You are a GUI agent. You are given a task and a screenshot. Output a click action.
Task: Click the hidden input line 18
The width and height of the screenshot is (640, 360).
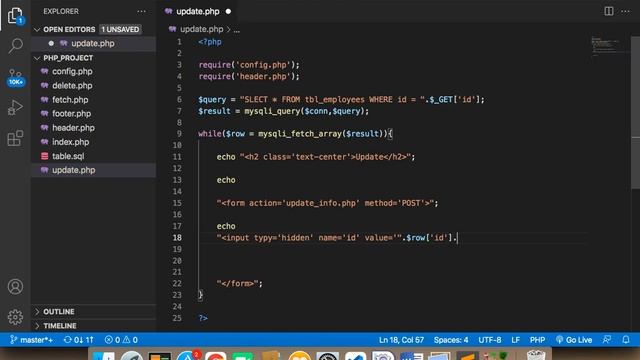pos(337,238)
